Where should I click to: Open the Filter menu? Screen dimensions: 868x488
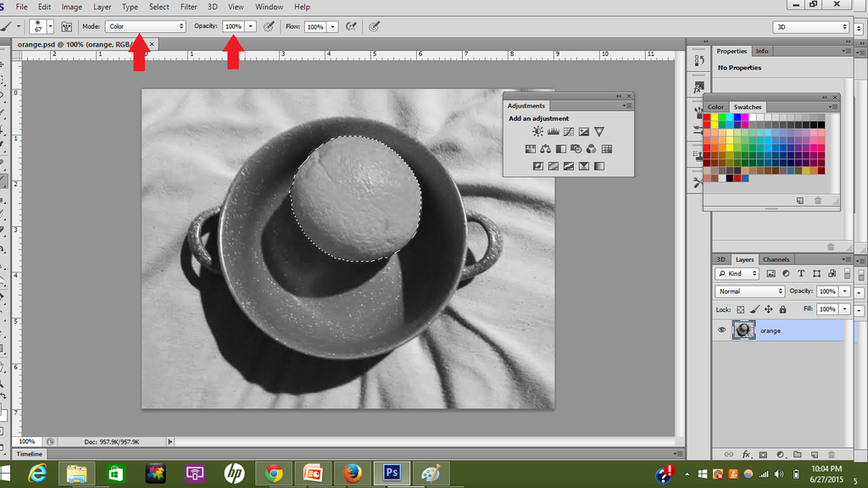(x=188, y=7)
